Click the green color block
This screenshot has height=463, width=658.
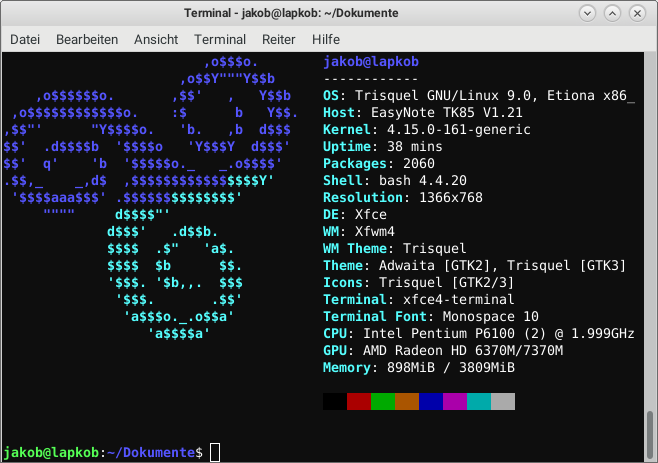click(x=383, y=401)
